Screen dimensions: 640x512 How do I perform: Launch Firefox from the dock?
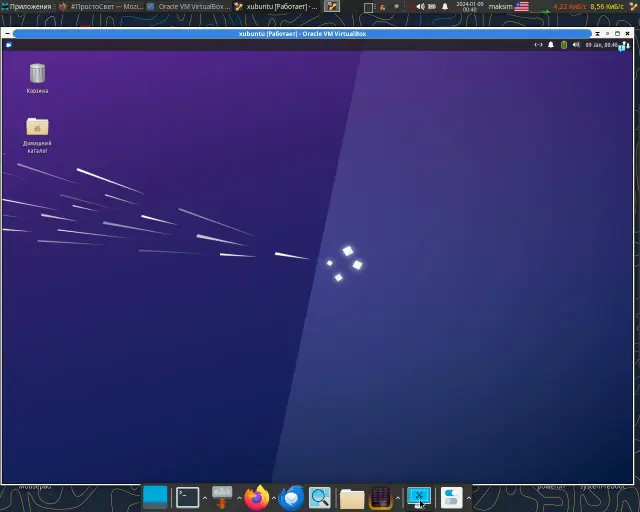(x=257, y=497)
